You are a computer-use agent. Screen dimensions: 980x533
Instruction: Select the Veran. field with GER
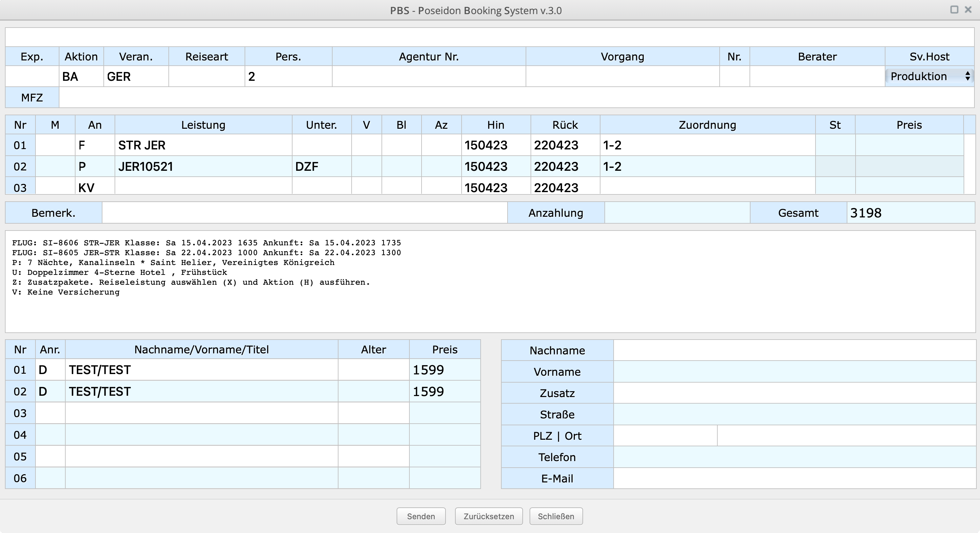tap(136, 77)
